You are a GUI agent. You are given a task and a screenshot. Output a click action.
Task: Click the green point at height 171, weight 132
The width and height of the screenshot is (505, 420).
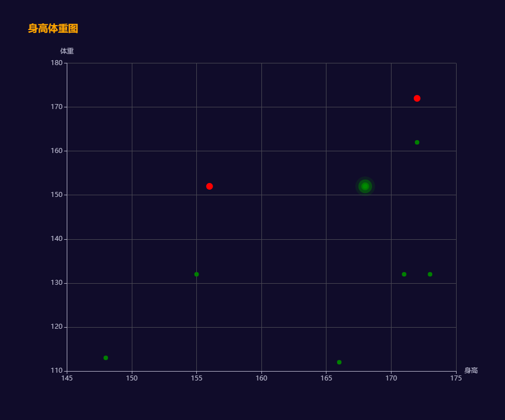[404, 274]
